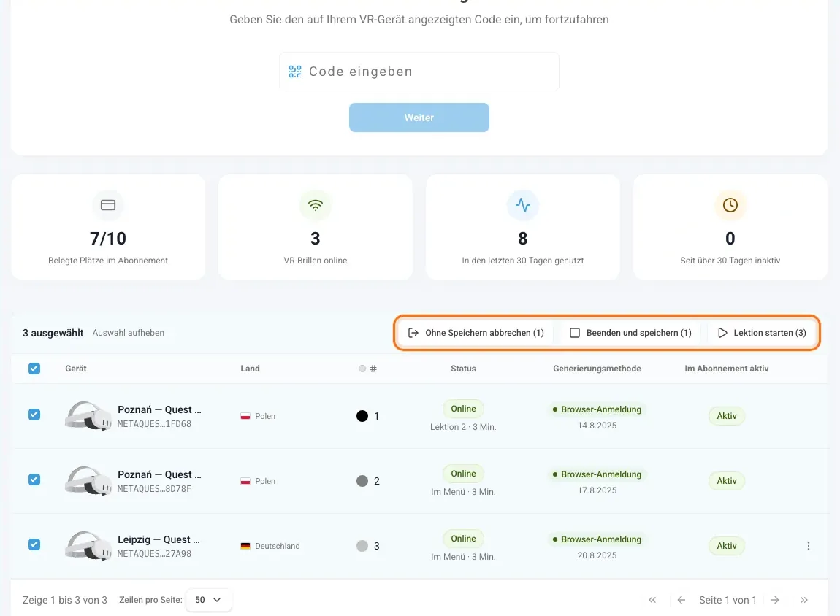Click Browser-Anmeldung badge dated 17.8.2025
Viewport: 840px width, 616px height.
pos(597,474)
